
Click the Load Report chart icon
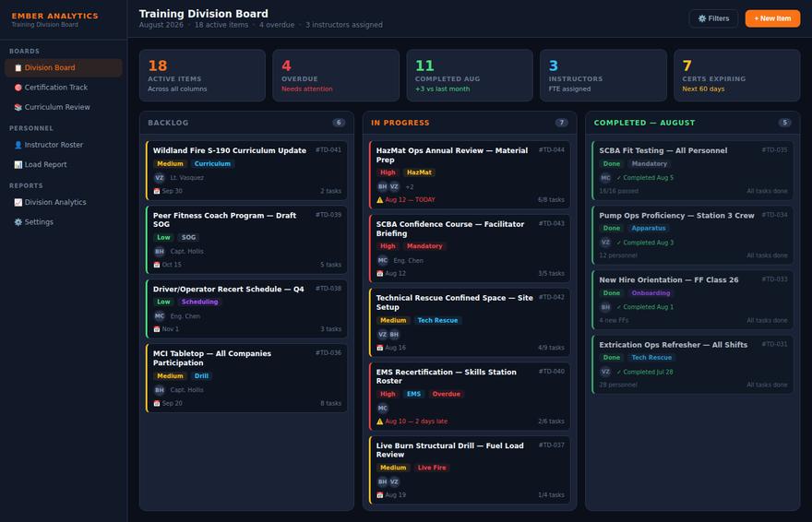coord(18,164)
